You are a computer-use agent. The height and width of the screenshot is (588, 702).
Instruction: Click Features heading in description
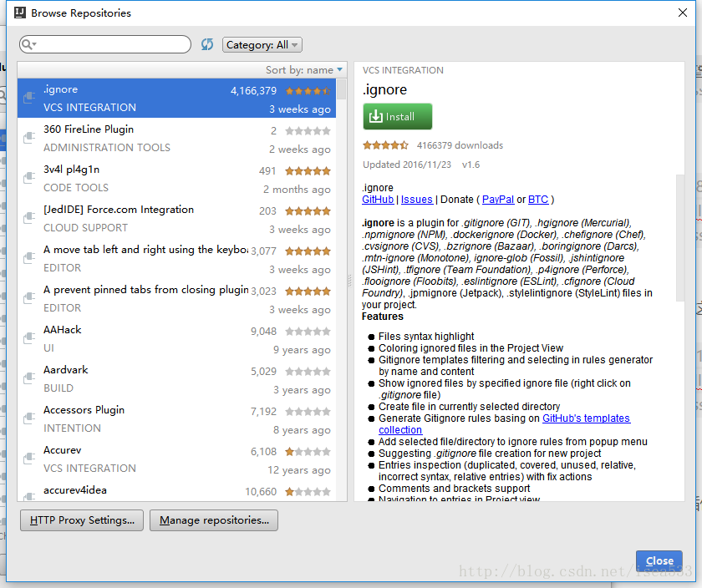coord(383,317)
